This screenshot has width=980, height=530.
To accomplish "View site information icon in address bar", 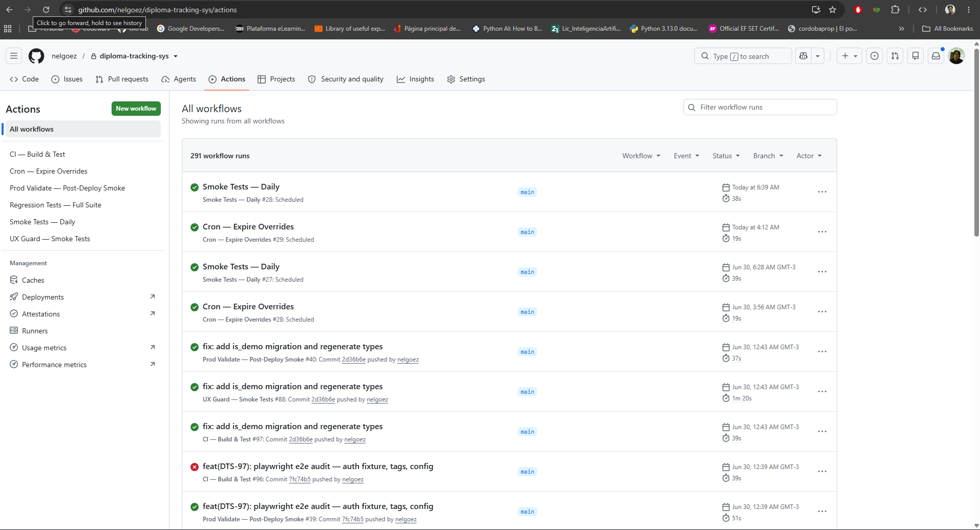I will tap(68, 10).
